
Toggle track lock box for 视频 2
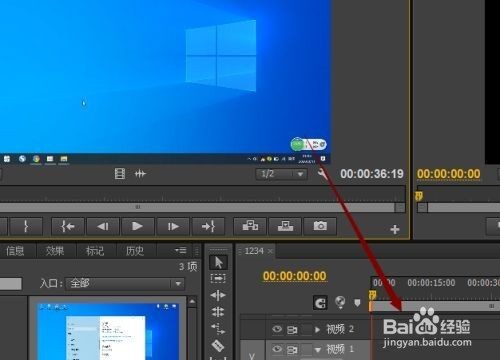[307, 330]
